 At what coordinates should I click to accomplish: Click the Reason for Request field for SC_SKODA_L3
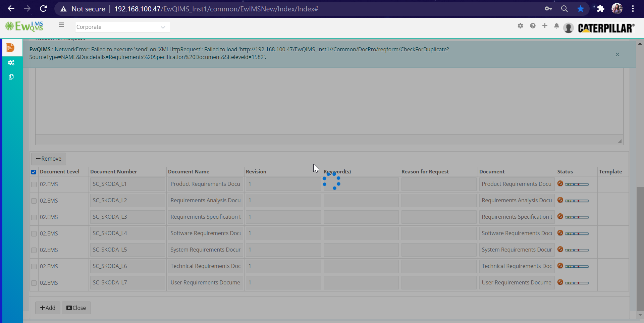click(439, 217)
